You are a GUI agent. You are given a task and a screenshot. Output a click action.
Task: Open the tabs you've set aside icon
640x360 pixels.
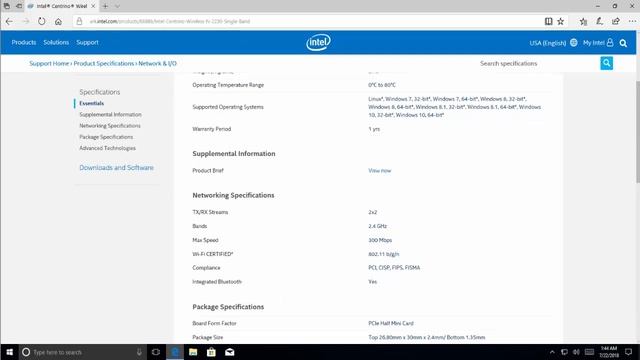[x=7, y=6]
